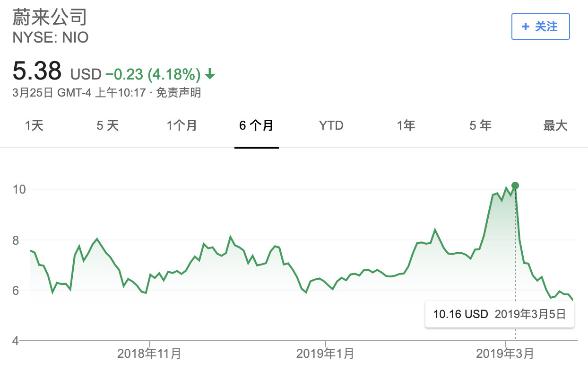
Task: Select the 6 个月 tab
Action: pos(256,125)
